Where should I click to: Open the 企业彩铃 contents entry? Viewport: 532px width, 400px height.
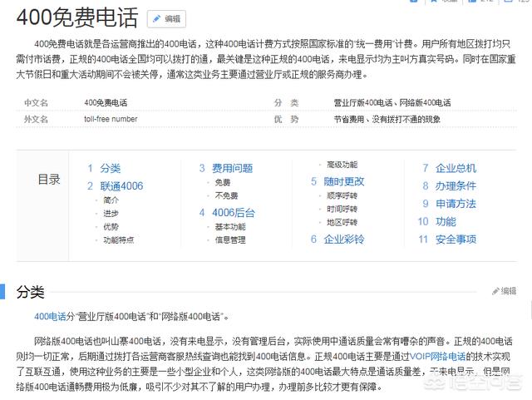(344, 239)
